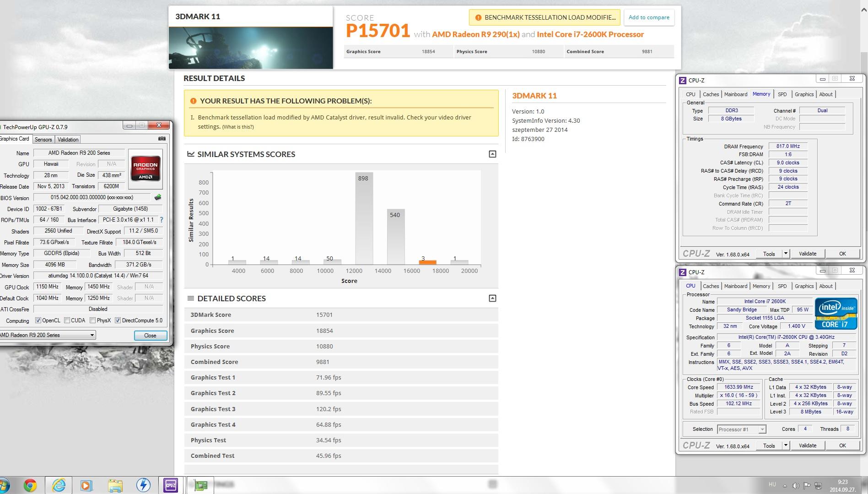Click the AMD Radeon R9 290(1x) link
Image resolution: width=868 pixels, height=494 pixels.
(x=476, y=34)
